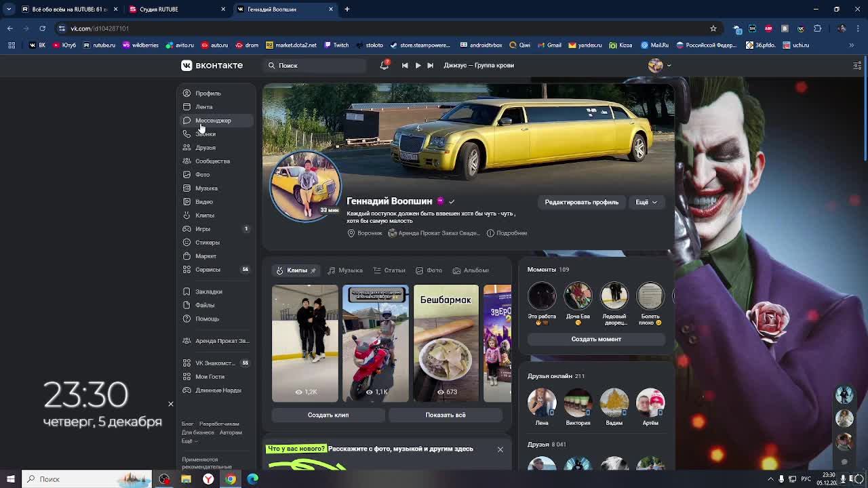Reload the page
The height and width of the screenshot is (488, 868).
(x=42, y=28)
